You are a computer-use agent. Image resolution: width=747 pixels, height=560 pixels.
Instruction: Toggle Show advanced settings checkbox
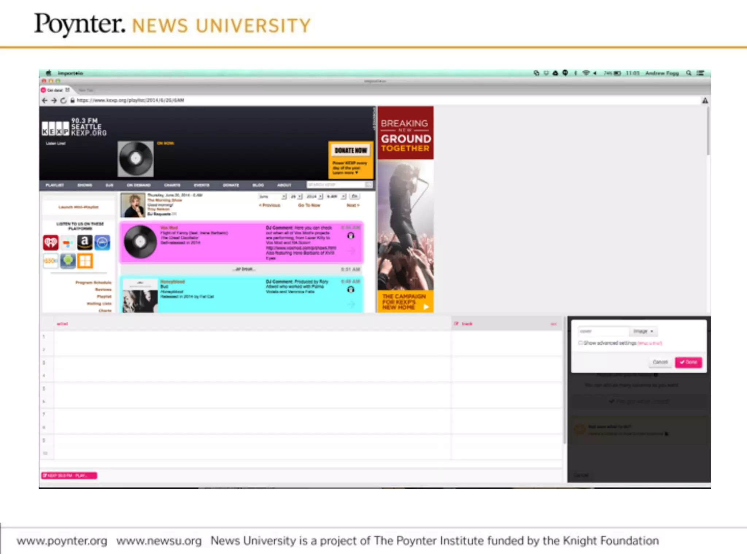pos(580,343)
